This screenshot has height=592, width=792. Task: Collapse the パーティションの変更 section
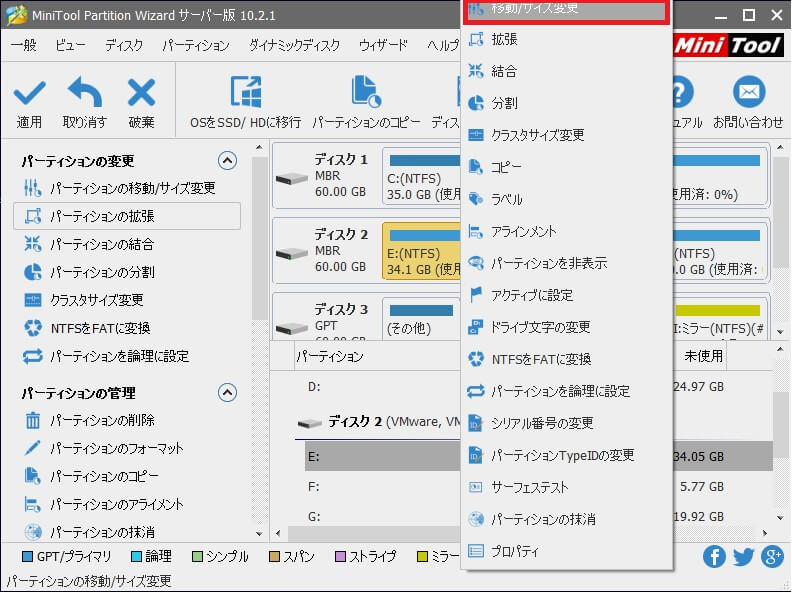click(227, 160)
